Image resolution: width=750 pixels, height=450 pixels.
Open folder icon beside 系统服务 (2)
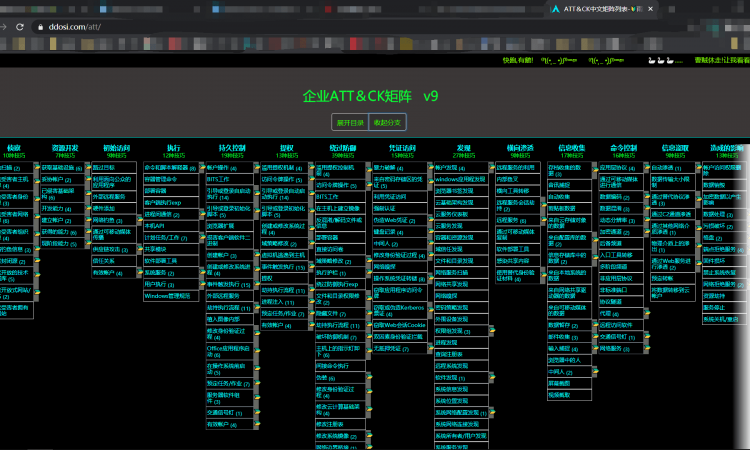pyautogui.click(x=202, y=273)
